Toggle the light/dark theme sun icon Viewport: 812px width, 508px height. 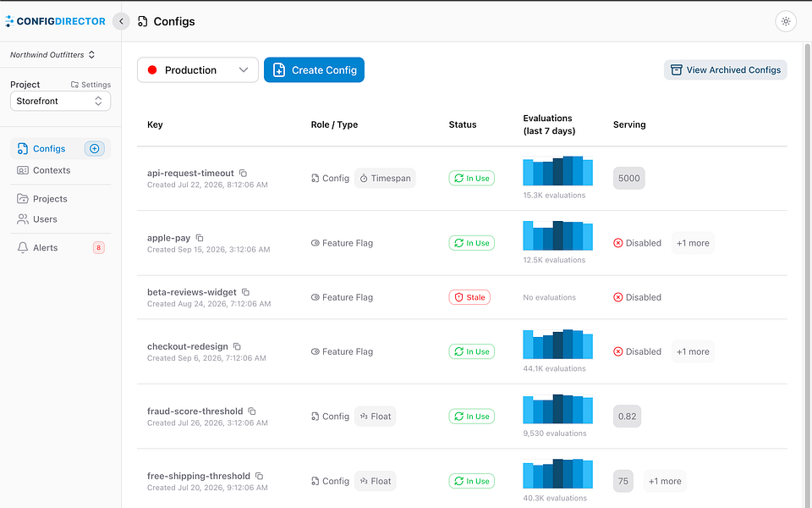(786, 21)
